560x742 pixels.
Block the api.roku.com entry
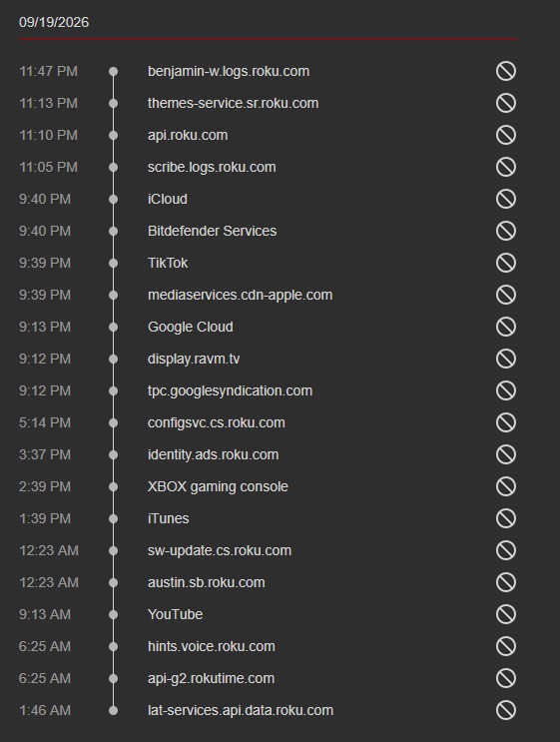(x=506, y=135)
